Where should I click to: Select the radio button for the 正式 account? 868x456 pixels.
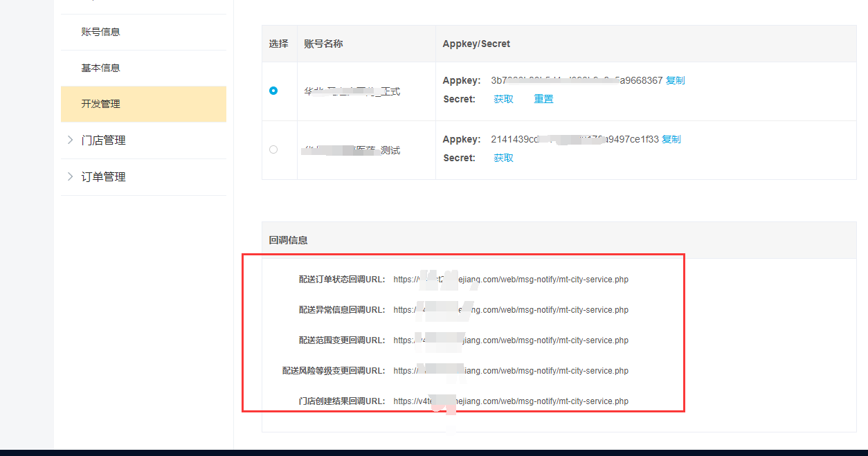tap(273, 91)
